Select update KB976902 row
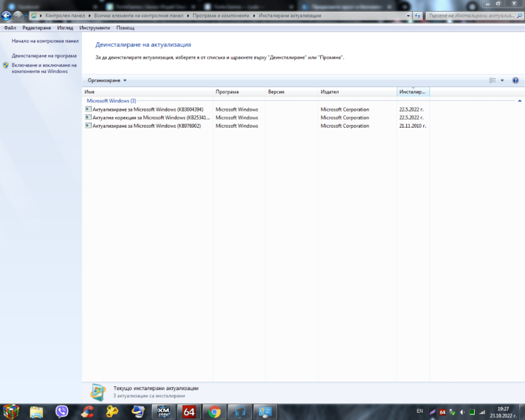This screenshot has height=420, width=525. pos(256,126)
